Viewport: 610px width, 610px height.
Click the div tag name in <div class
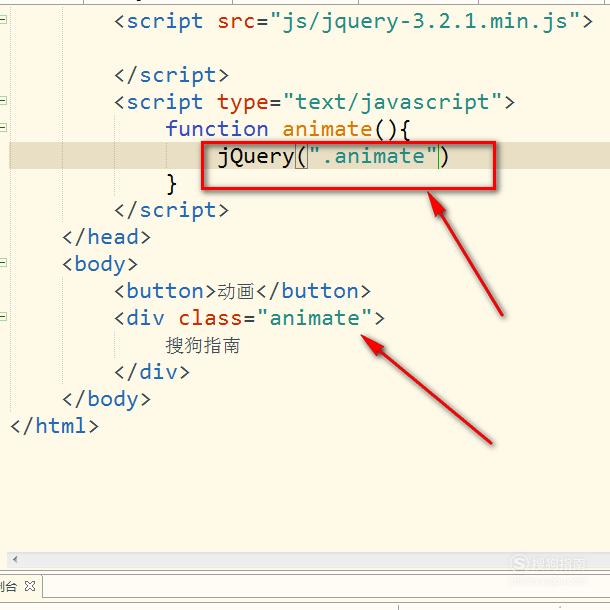tap(145, 318)
